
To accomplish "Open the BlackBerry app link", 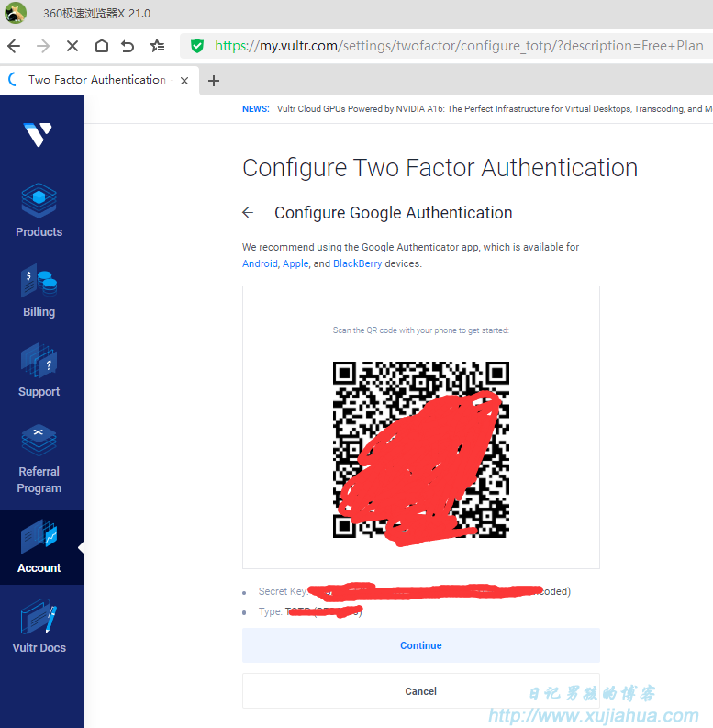I will pos(358,263).
